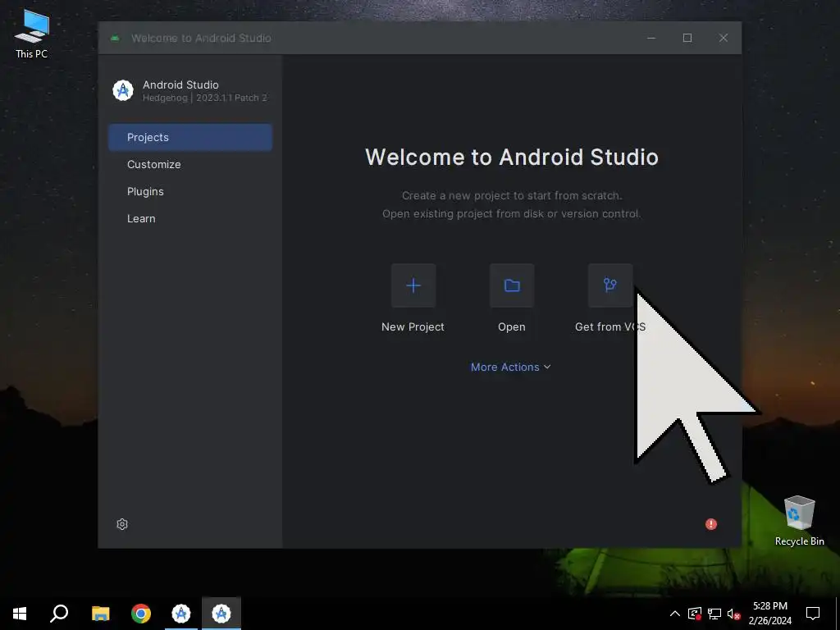Click the Get from VCS branch icon

610,285
